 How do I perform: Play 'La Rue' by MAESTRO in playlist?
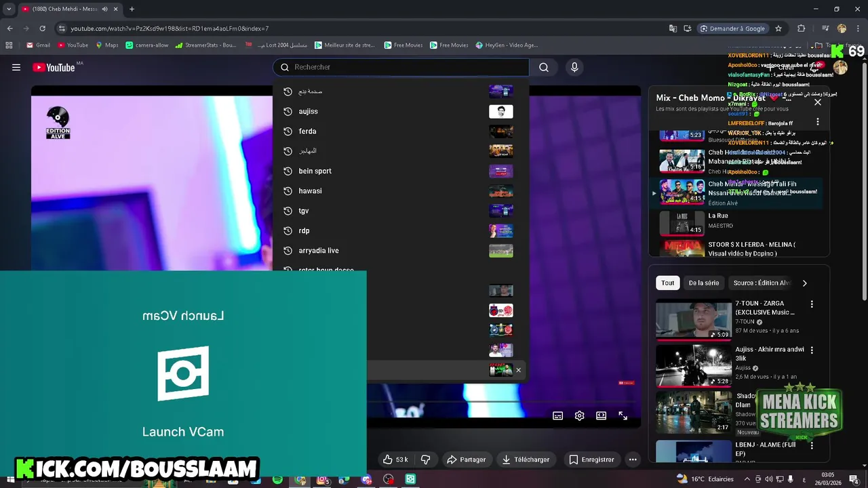coord(739,222)
